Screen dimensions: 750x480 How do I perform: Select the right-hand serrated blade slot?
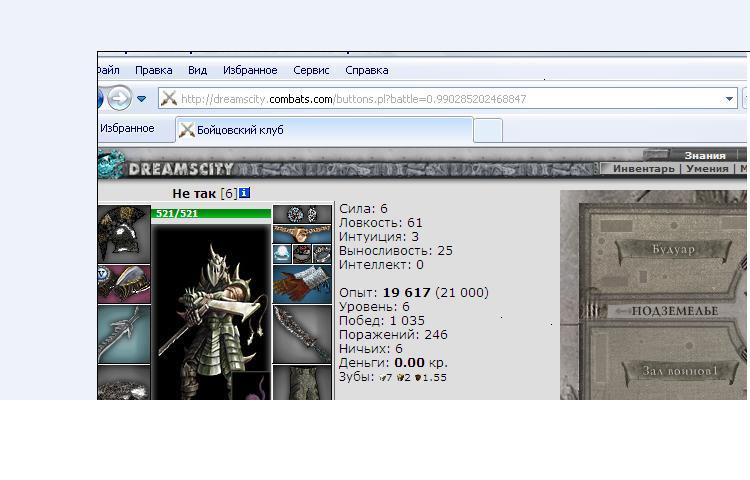click(302, 335)
